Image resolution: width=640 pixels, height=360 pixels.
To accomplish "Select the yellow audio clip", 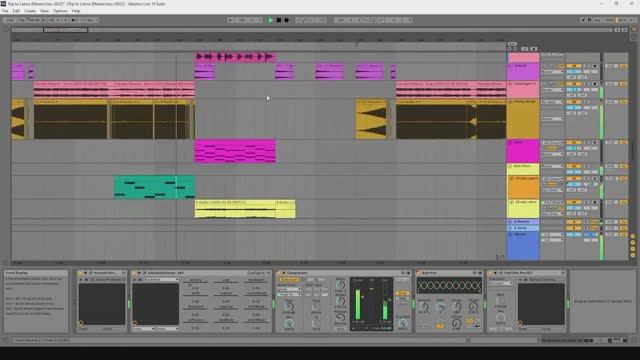I will 235,209.
